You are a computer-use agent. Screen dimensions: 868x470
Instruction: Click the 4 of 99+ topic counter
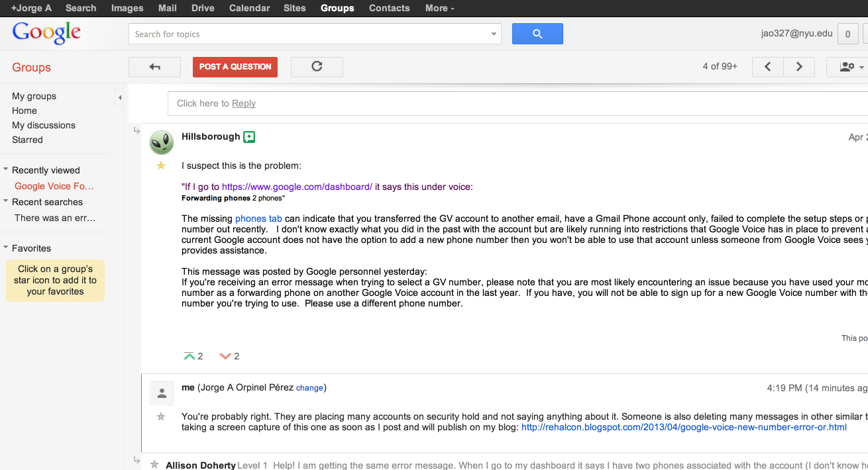pos(720,66)
